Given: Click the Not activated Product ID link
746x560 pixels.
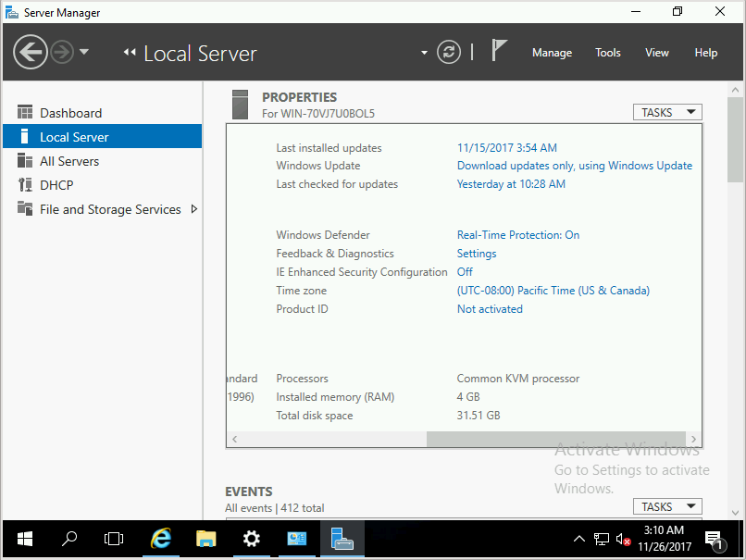Looking at the screenshot, I should click(490, 309).
